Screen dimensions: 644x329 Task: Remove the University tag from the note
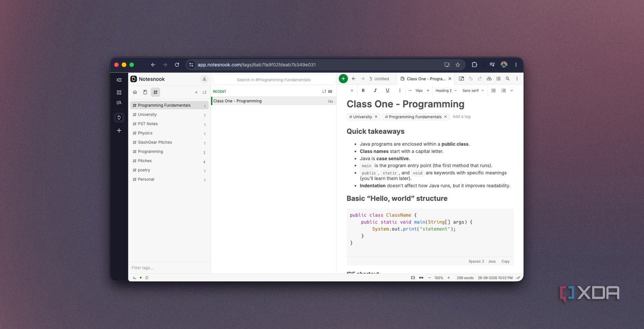click(x=376, y=117)
